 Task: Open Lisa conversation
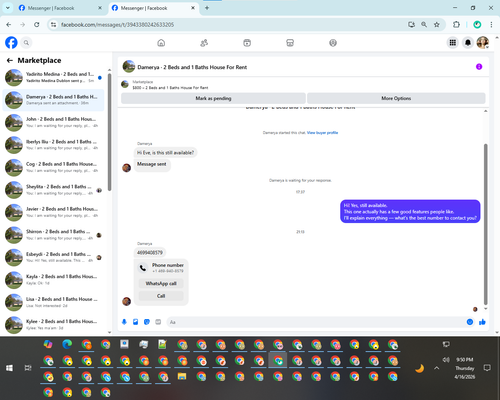(53, 302)
